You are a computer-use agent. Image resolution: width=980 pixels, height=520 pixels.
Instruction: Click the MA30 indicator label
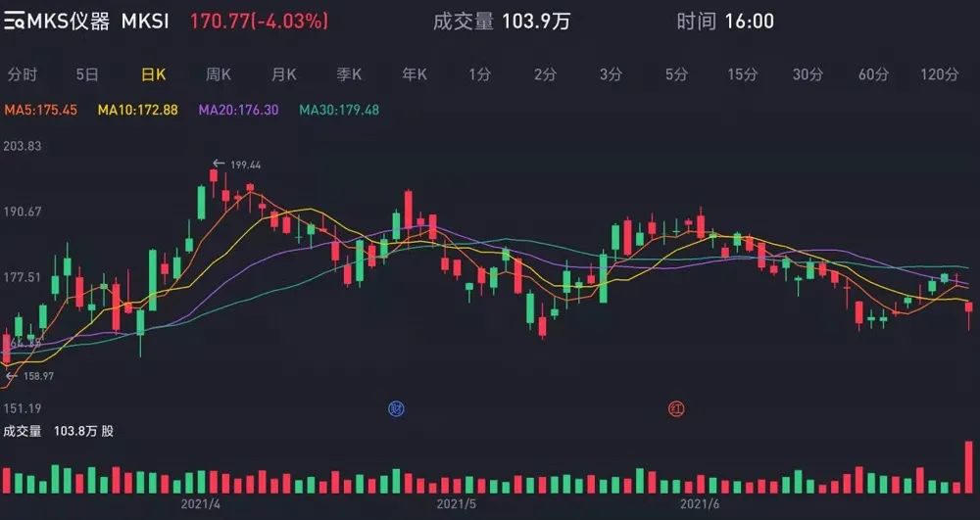coord(339,111)
